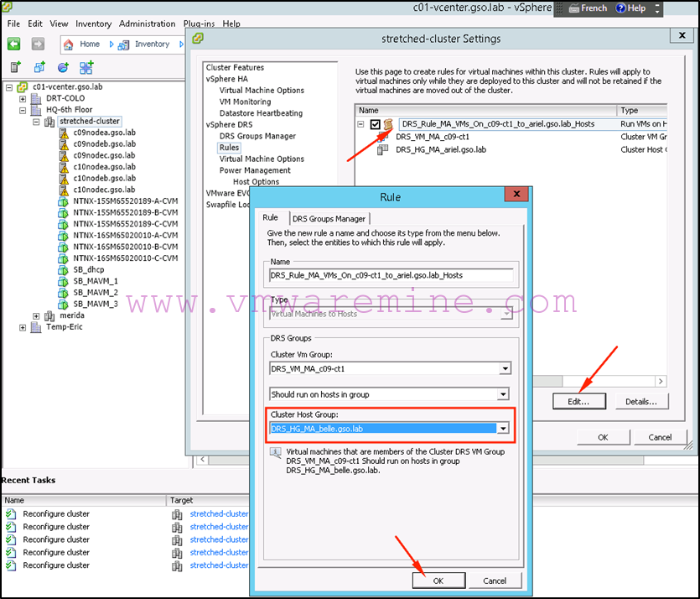This screenshot has height=599, width=700.
Task: Select the Rule tab in Rule dialog
Action: click(270, 217)
